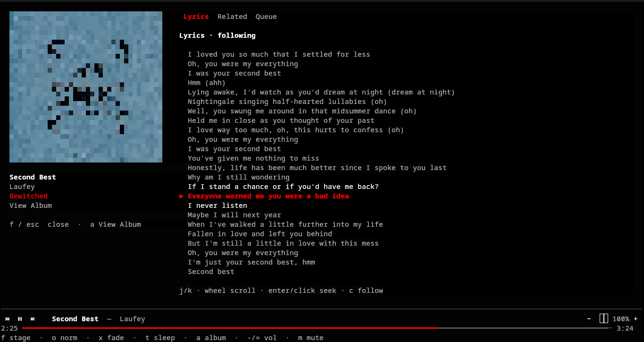Screen dimensions: 644x342
Task: Click 'Second Best' in the bottom player bar
Action: (x=75, y=319)
